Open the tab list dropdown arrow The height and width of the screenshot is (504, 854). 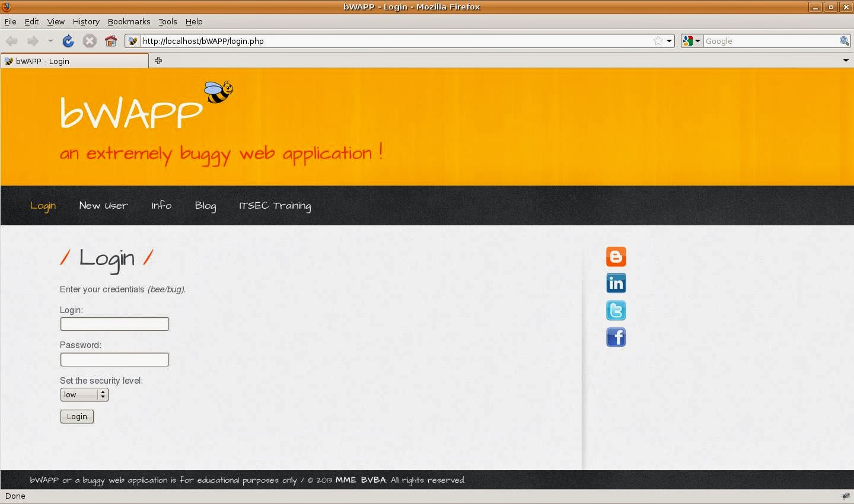845,60
